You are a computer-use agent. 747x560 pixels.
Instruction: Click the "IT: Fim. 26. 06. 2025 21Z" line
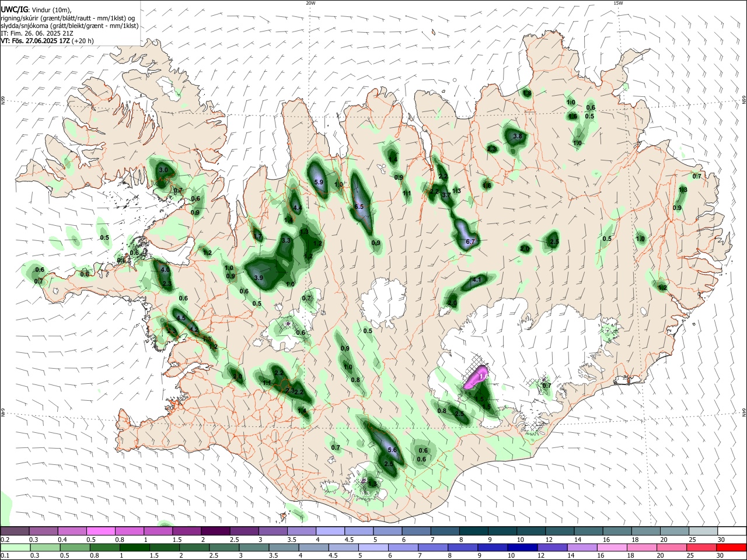[37, 33]
